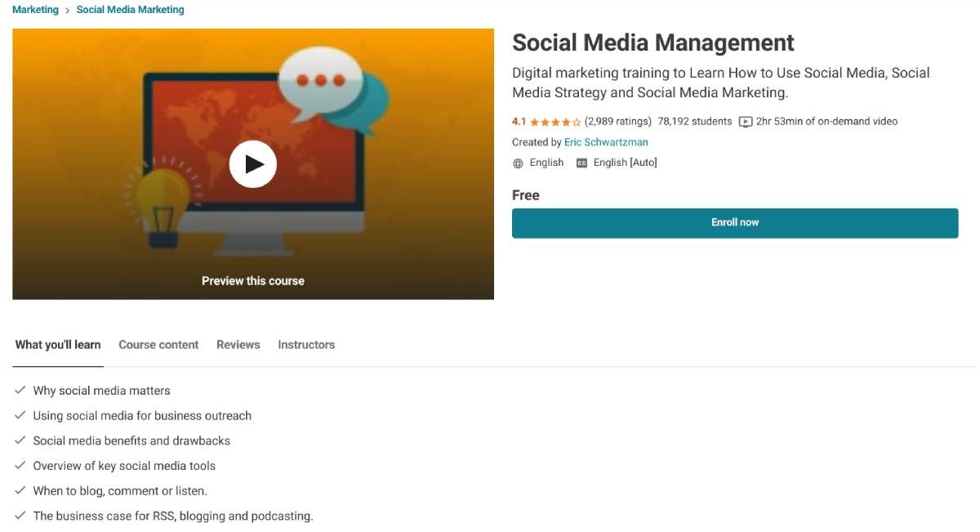Viewport: 980px width, 532px height.
Task: Show the Instructors tab
Action: pos(306,345)
